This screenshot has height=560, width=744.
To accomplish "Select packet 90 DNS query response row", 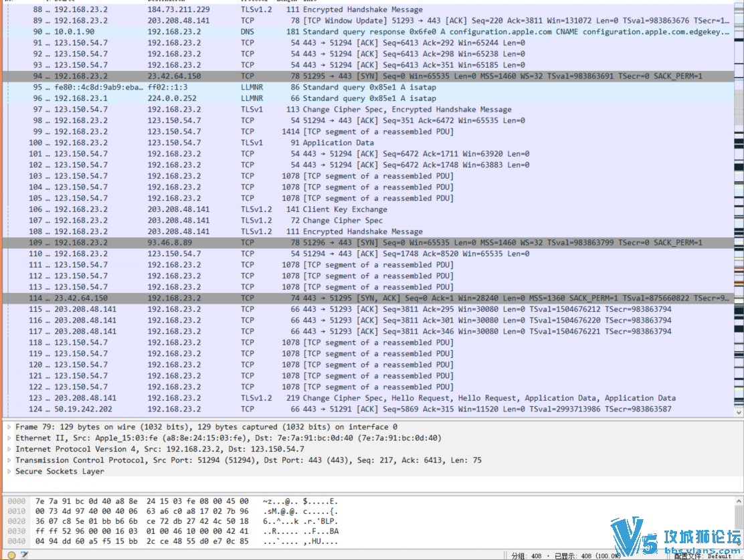I will [x=368, y=32].
